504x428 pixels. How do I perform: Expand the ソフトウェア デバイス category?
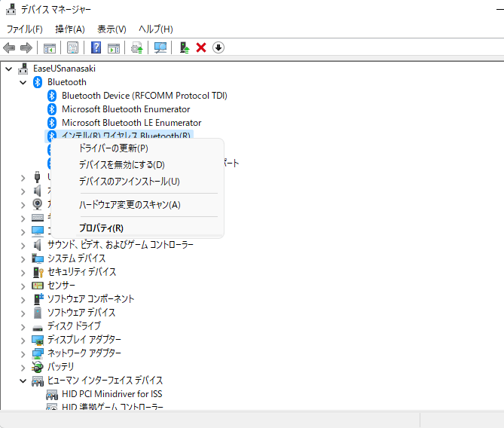[23, 313]
